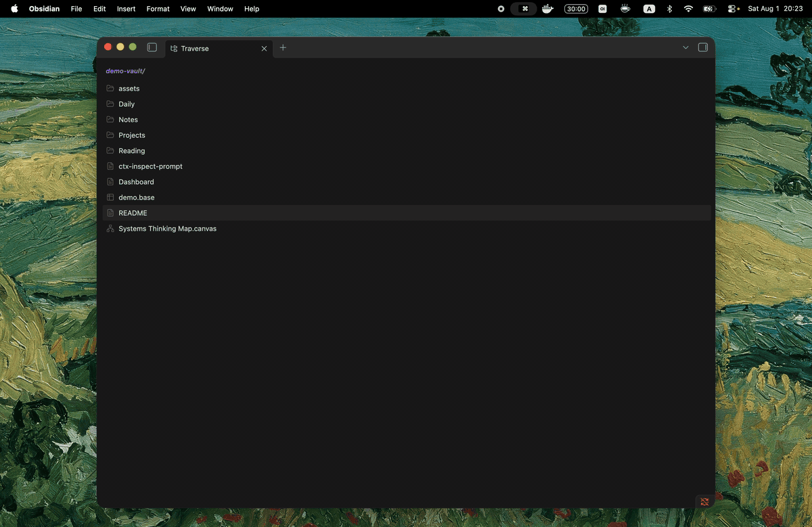
Task: Open the ctx-inspect-prompt note
Action: pos(407,166)
